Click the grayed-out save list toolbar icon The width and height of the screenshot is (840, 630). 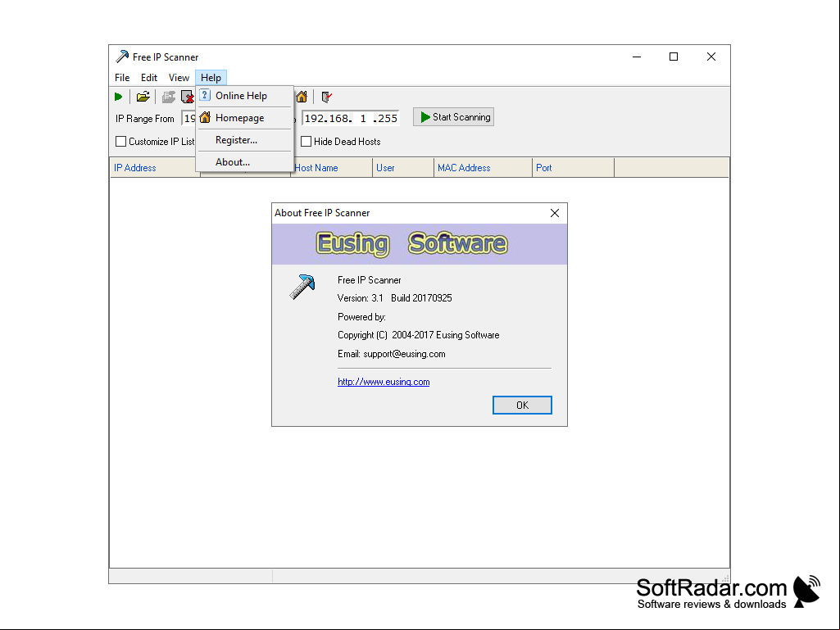tap(169, 97)
